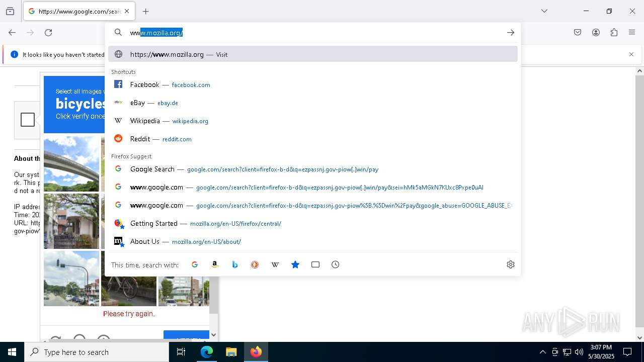Open the Action Center notifications icon
Image resolution: width=644 pixels, height=362 pixels.
pos(627,352)
